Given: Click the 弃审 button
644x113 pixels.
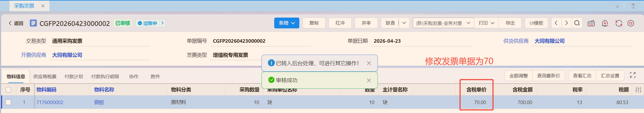Looking at the screenshot, I should tap(366, 23).
